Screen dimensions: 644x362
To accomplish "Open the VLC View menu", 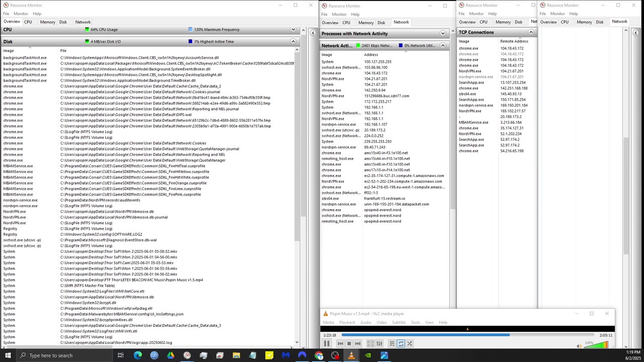I will click(x=429, y=322).
